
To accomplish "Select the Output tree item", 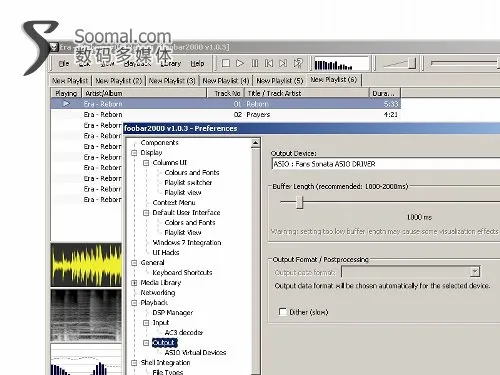I will (x=164, y=343).
